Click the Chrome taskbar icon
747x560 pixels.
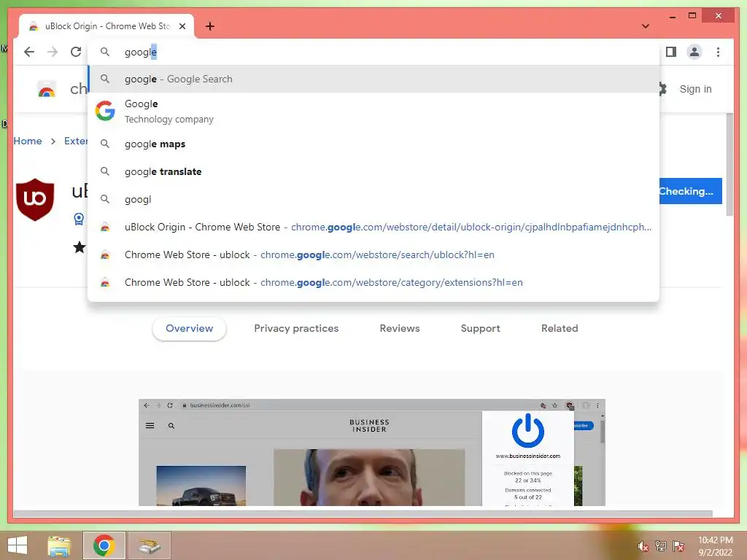(104, 545)
